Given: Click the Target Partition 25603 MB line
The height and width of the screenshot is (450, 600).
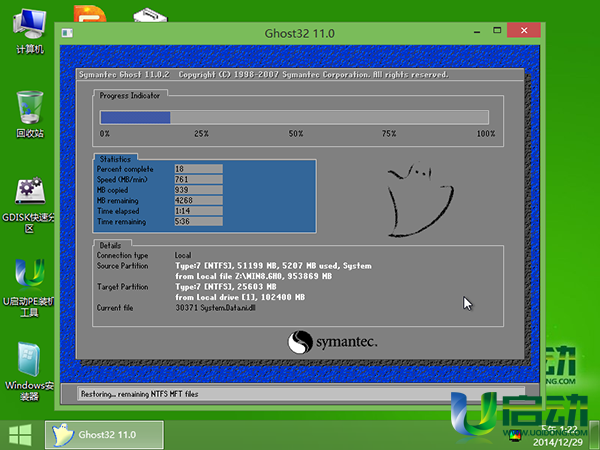Looking at the screenshot, I should pyautogui.click(x=226, y=287).
